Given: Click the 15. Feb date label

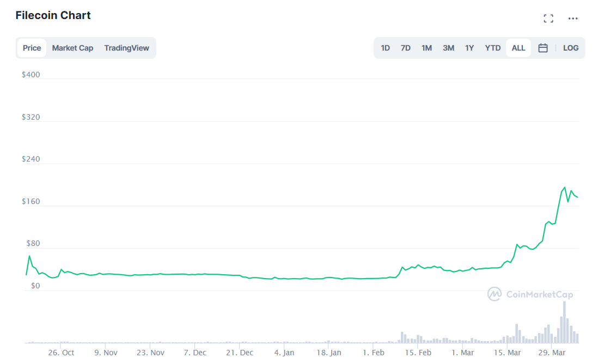Looking at the screenshot, I should [x=418, y=353].
